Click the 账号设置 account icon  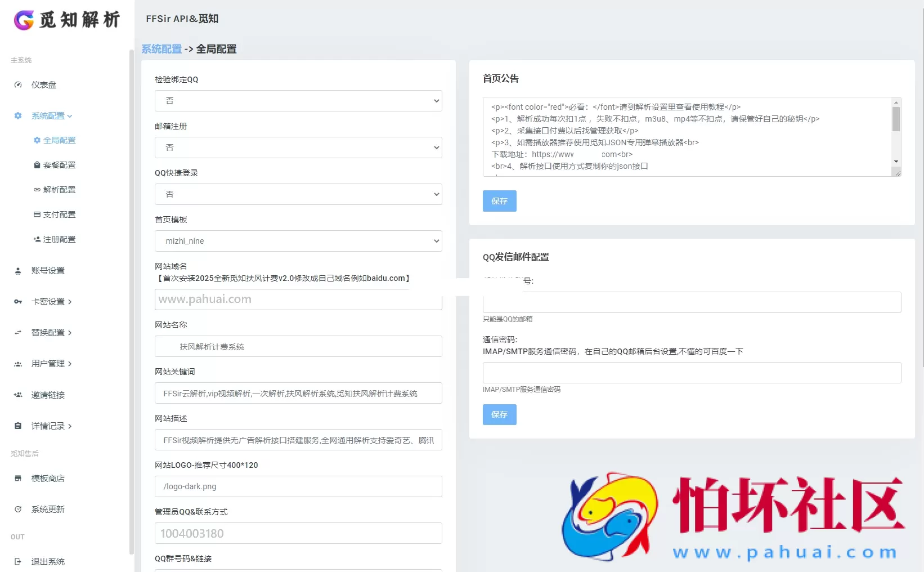17,270
